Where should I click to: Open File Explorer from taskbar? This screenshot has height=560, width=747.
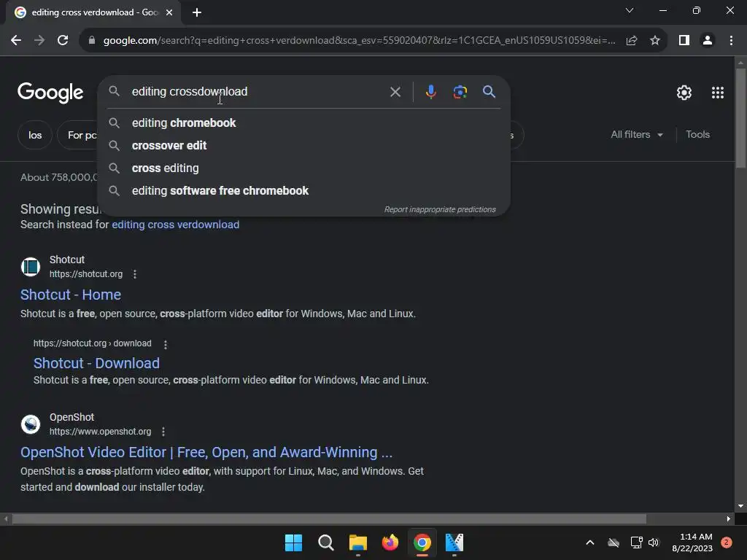pyautogui.click(x=357, y=542)
